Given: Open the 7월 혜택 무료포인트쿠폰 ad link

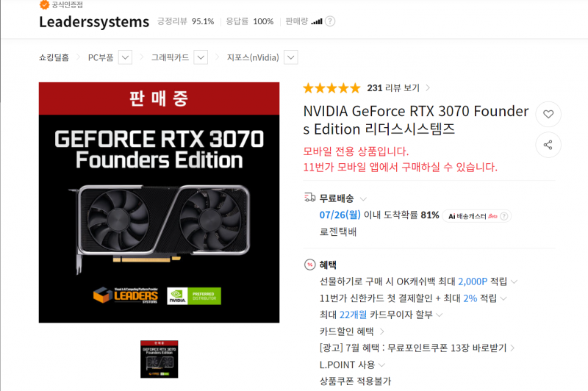Looking at the screenshot, I should click(x=417, y=348).
